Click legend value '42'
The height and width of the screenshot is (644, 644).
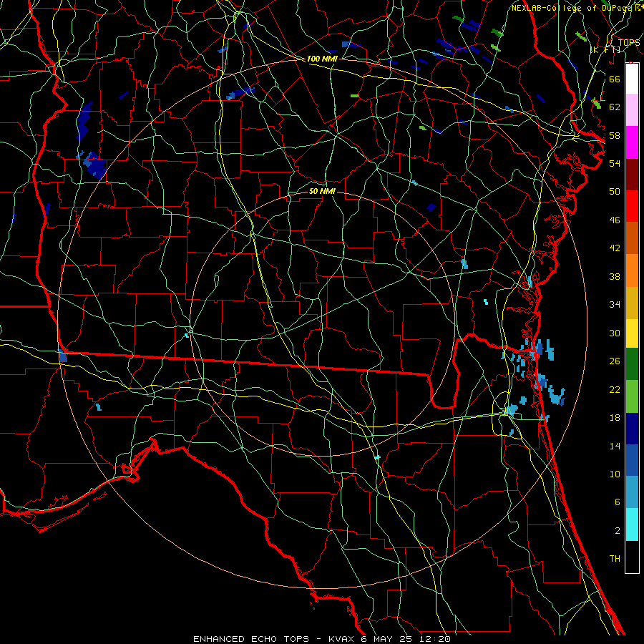coord(615,248)
